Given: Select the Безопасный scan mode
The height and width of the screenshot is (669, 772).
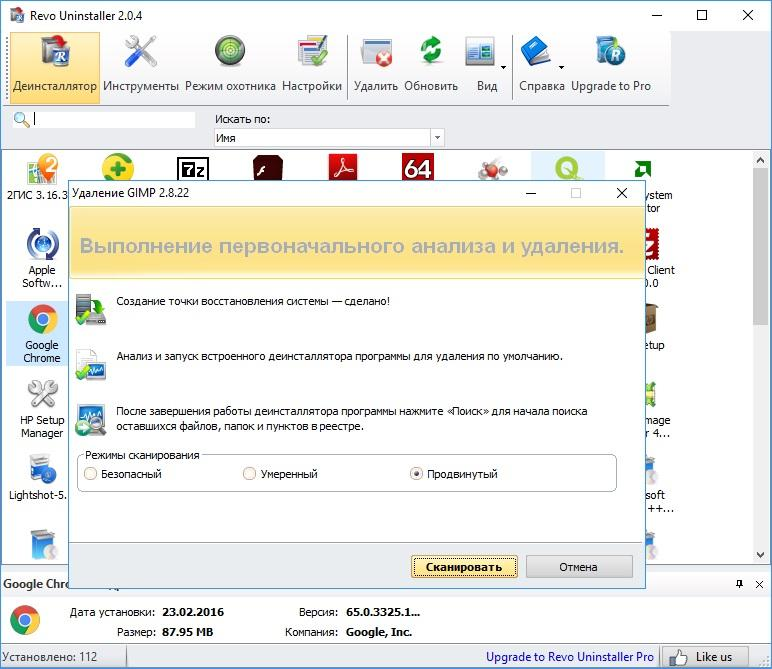Looking at the screenshot, I should [91, 474].
